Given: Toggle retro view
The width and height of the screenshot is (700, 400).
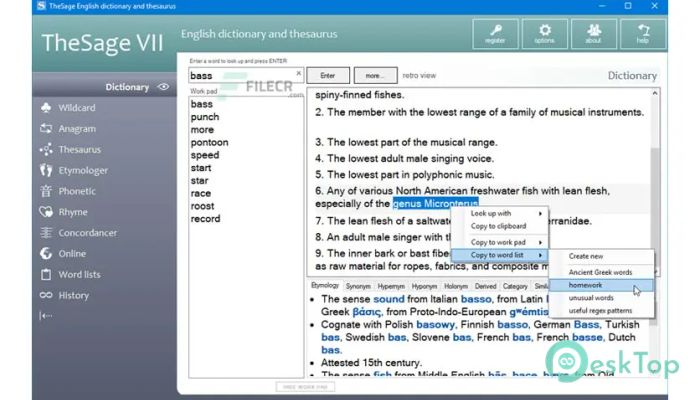Looking at the screenshot, I should pyautogui.click(x=419, y=75).
